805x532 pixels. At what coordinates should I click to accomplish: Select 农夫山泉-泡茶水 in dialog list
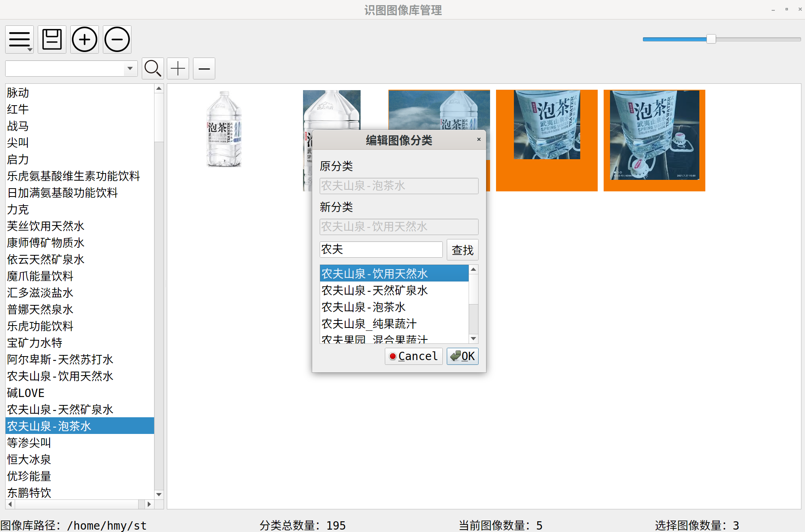coord(394,307)
